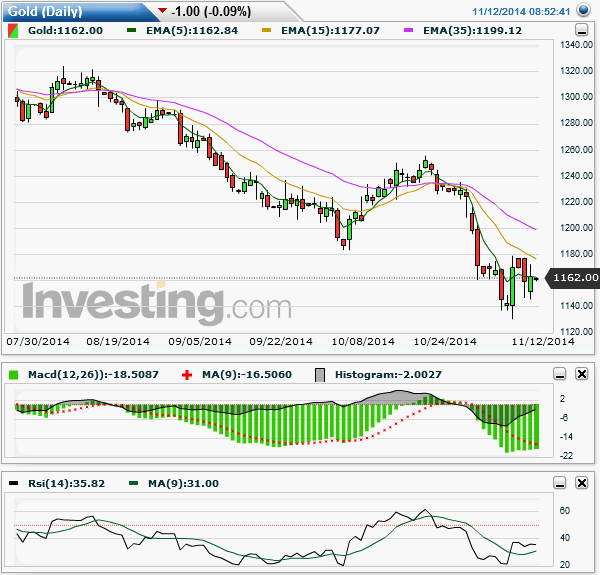Screen dimensions: 600x575
Task: Minimize the MACD indicator panel
Action: point(560,373)
